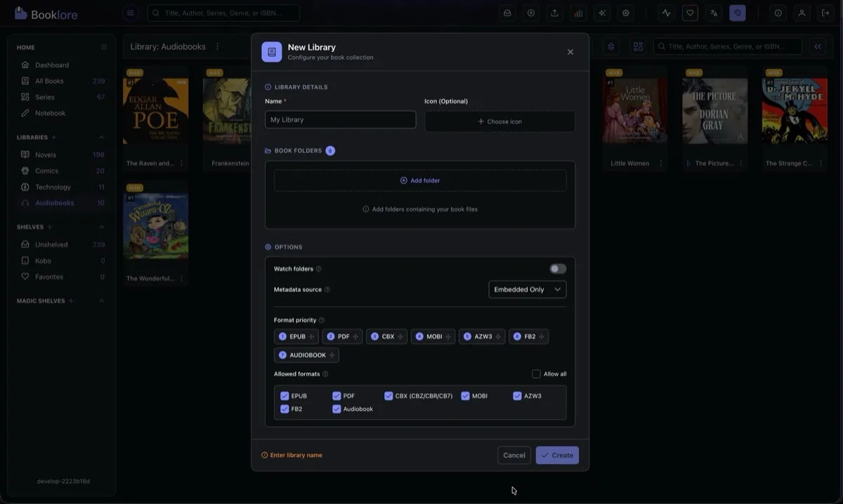The image size is (843, 504).
Task: Click the info circle icon in top bar
Action: pos(778,13)
